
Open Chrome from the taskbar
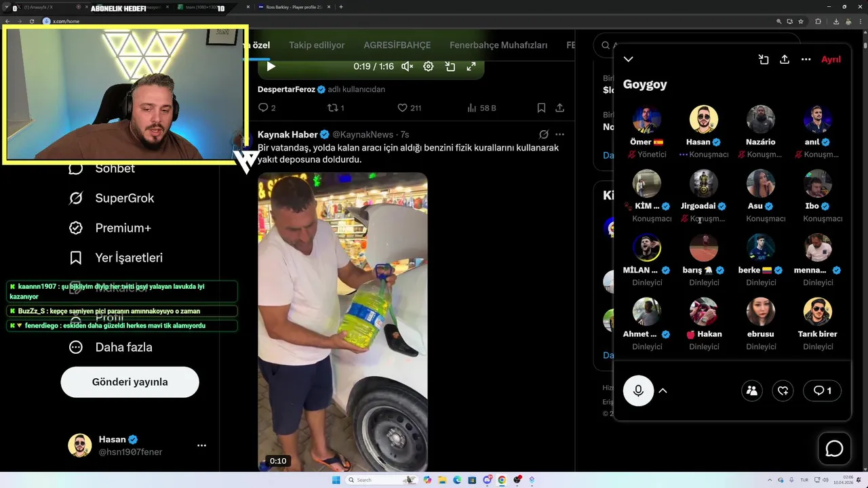502,480
